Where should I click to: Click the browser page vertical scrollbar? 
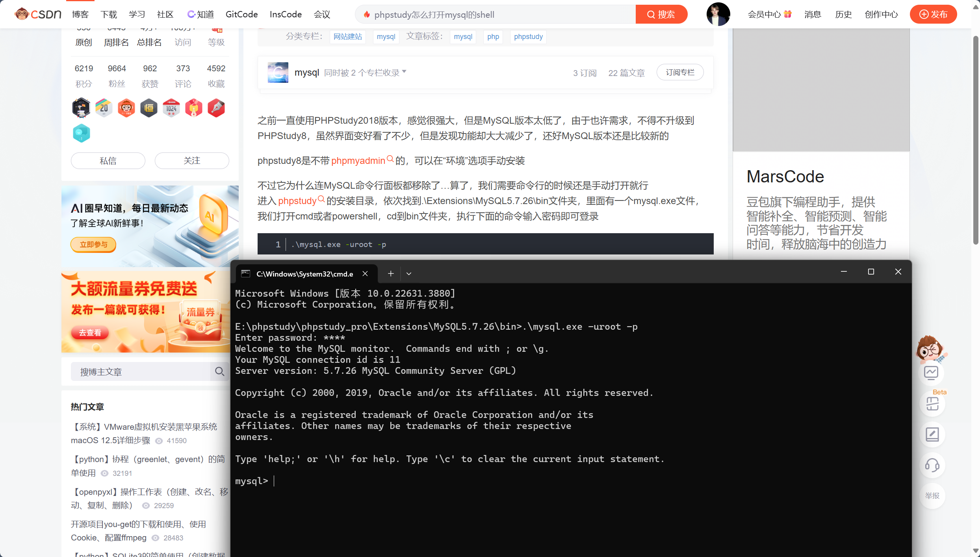coord(976,140)
